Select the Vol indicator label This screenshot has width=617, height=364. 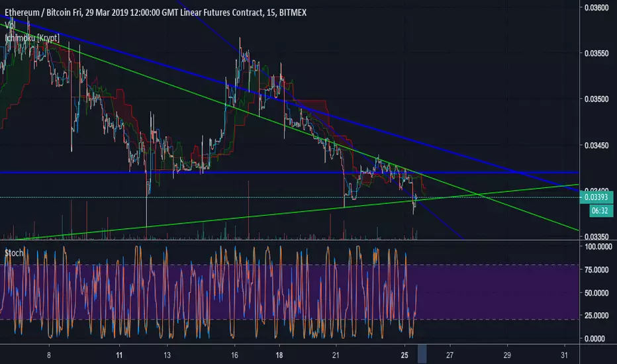point(10,25)
